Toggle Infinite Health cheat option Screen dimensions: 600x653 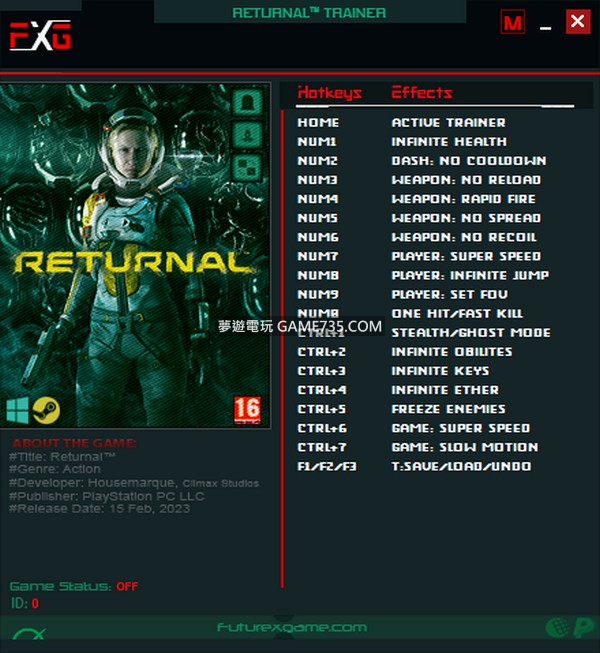(x=449, y=142)
